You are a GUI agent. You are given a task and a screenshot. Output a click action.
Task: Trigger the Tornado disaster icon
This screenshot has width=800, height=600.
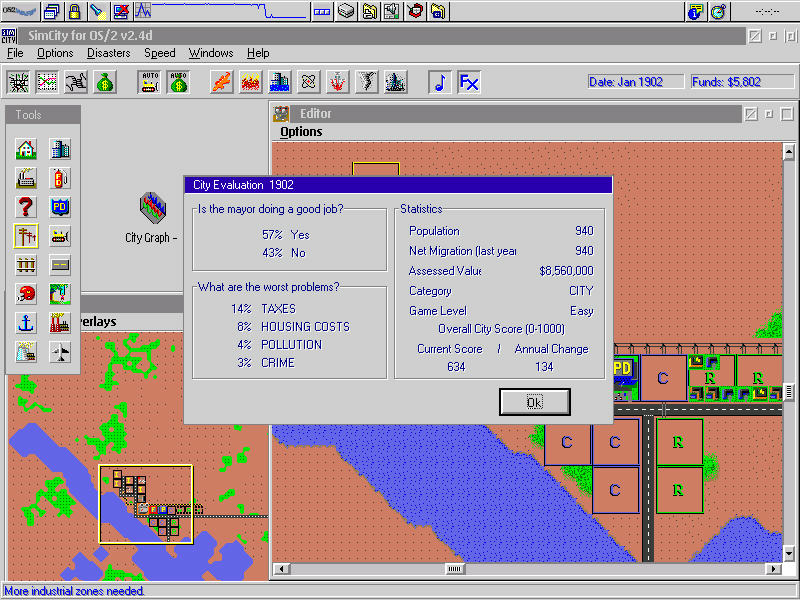point(367,82)
